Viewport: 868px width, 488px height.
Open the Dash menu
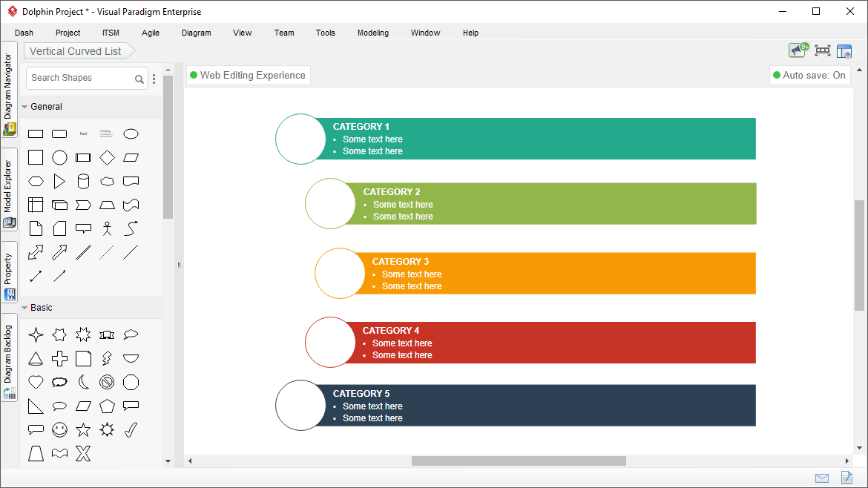coord(24,33)
